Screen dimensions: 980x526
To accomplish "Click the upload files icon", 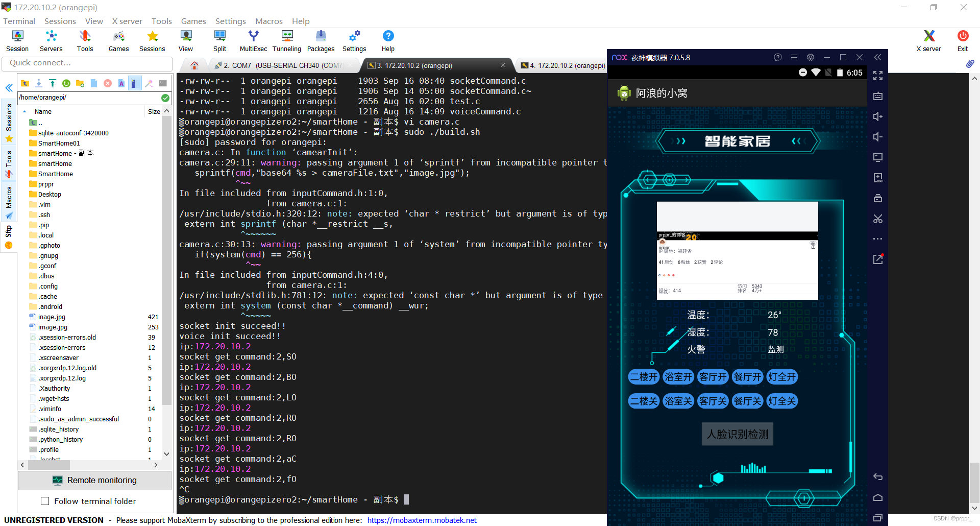I will 53,83.
